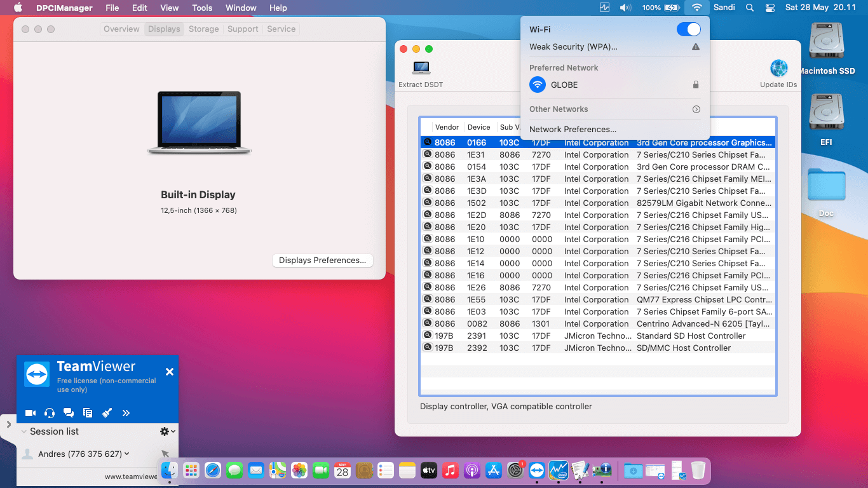Click the TeamViewer headset audio icon
The image size is (868, 488).
pyautogui.click(x=50, y=413)
